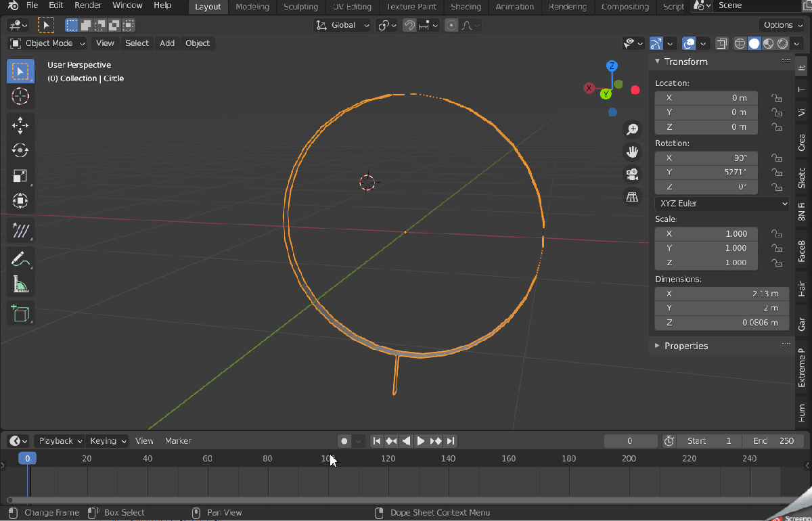This screenshot has height=521, width=812.
Task: Open the Playback dropdown
Action: click(60, 441)
